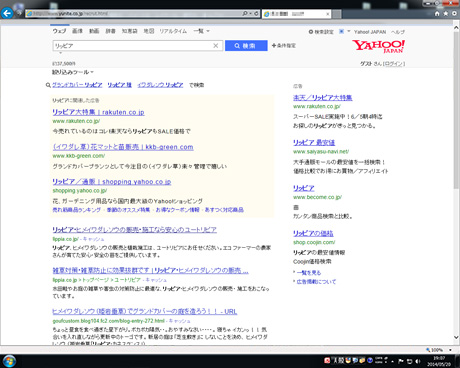460x368 pixels.
Task: Open 条件指定 advanced search options
Action: (x=284, y=45)
